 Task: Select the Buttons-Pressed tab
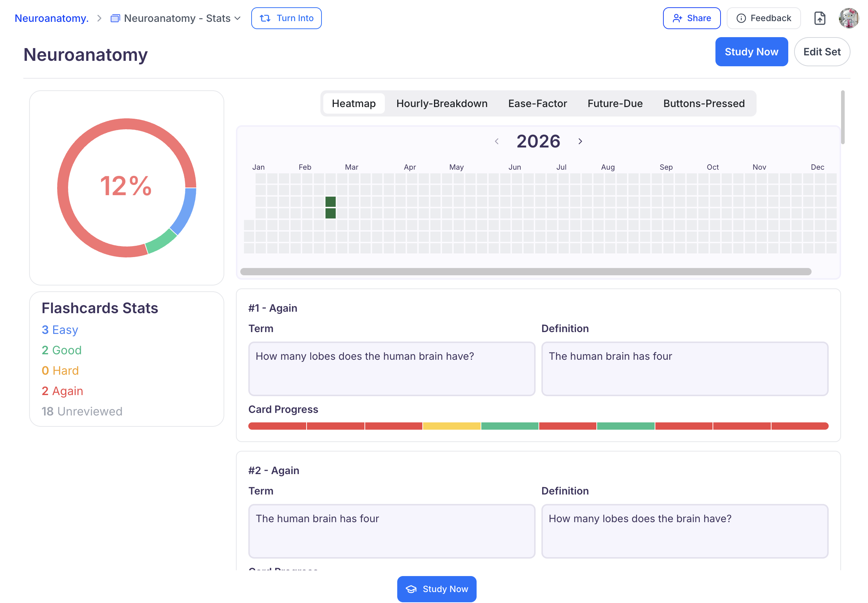coord(703,103)
